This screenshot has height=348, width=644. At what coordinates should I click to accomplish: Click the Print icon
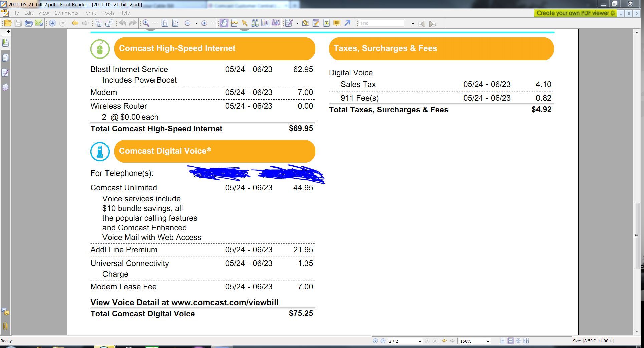pyautogui.click(x=29, y=23)
